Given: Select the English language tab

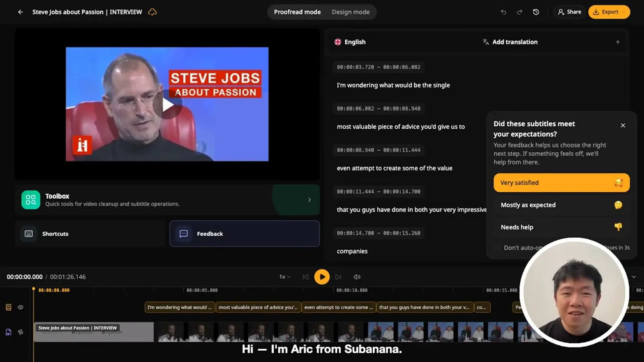Looking at the screenshot, I should [350, 42].
